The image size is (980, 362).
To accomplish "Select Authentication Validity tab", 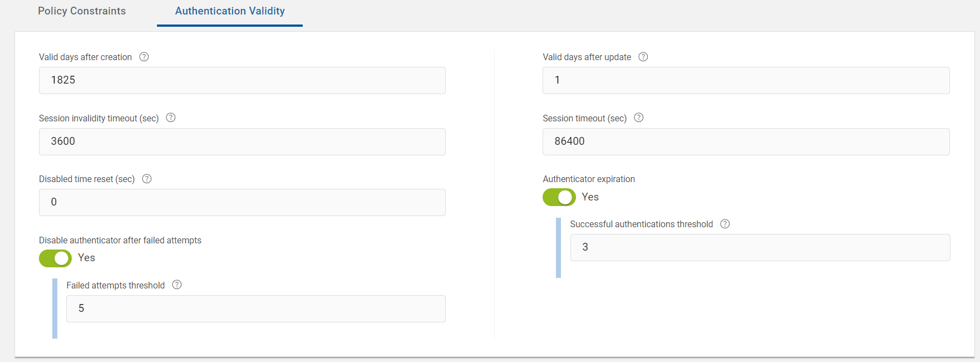I will [x=230, y=11].
